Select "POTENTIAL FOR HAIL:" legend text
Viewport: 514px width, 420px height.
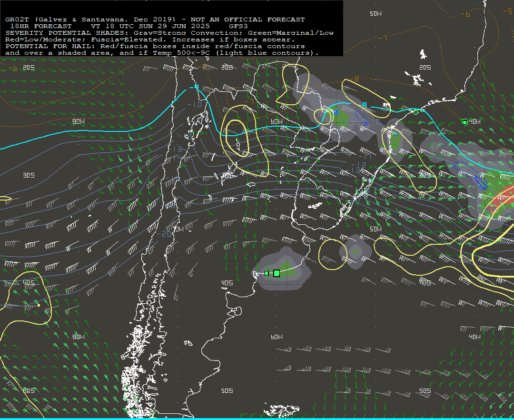(x=51, y=46)
